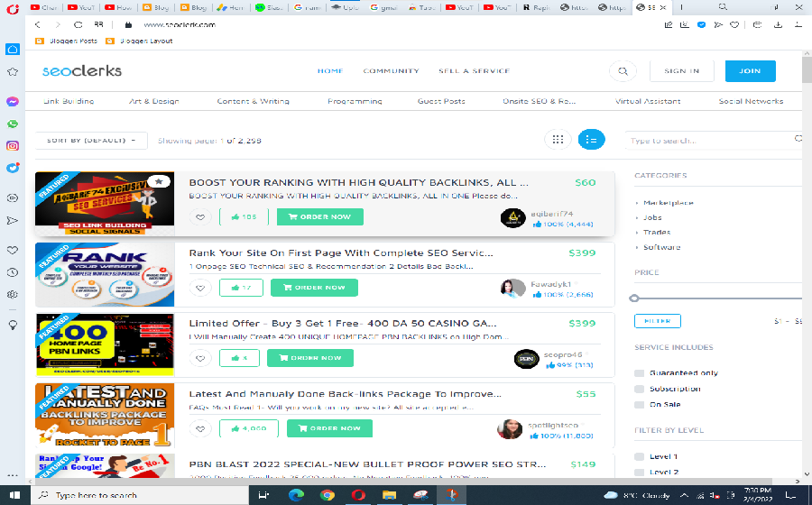This screenshot has height=505, width=812.
Task: Open Sell A Service link
Action: [475, 71]
